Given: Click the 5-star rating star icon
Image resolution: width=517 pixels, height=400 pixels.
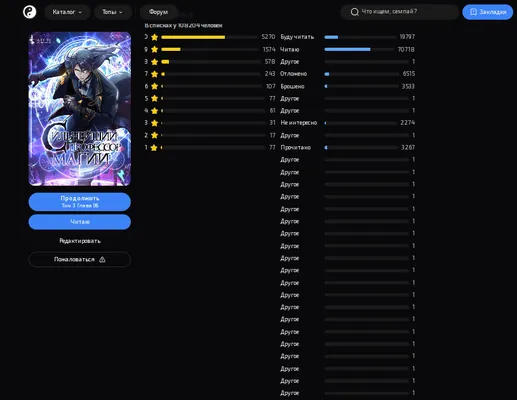Looking at the screenshot, I should pos(154,98).
